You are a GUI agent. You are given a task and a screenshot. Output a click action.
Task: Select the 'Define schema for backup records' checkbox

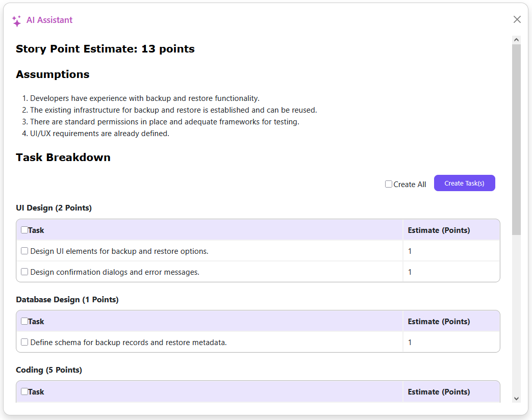pos(24,342)
